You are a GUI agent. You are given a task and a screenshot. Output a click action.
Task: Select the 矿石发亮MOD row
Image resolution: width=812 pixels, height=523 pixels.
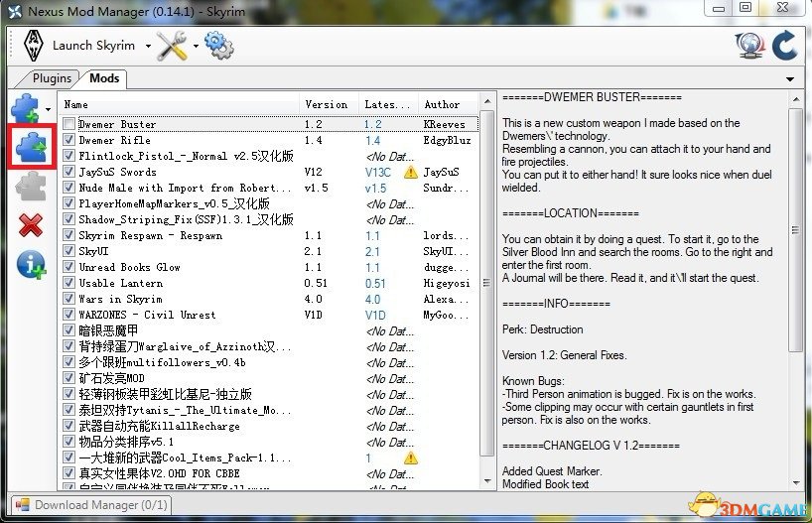pos(269,378)
